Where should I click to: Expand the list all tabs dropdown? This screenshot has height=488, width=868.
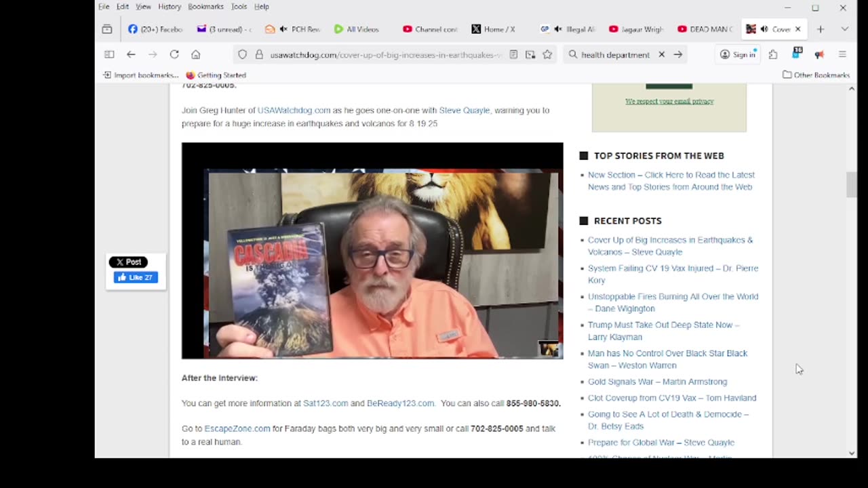pos(844,29)
